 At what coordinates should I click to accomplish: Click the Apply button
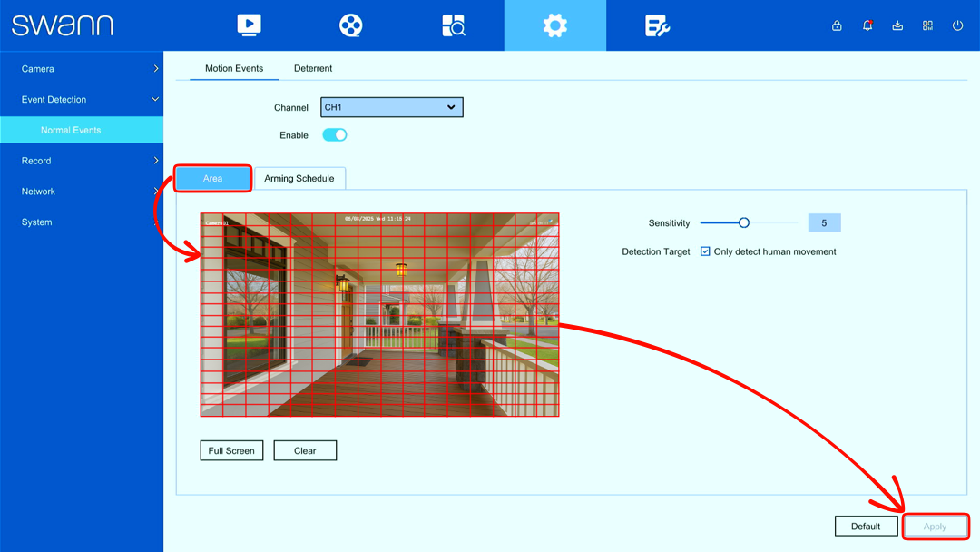coord(935,527)
